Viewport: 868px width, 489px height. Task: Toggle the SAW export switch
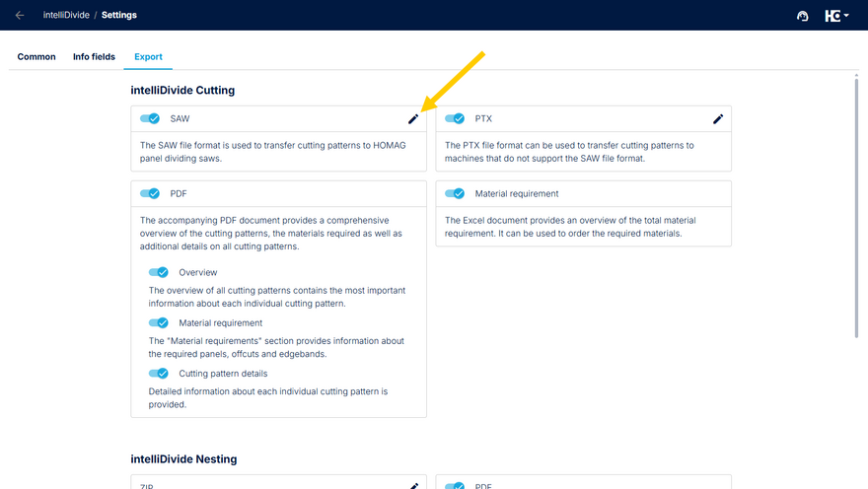tap(150, 118)
